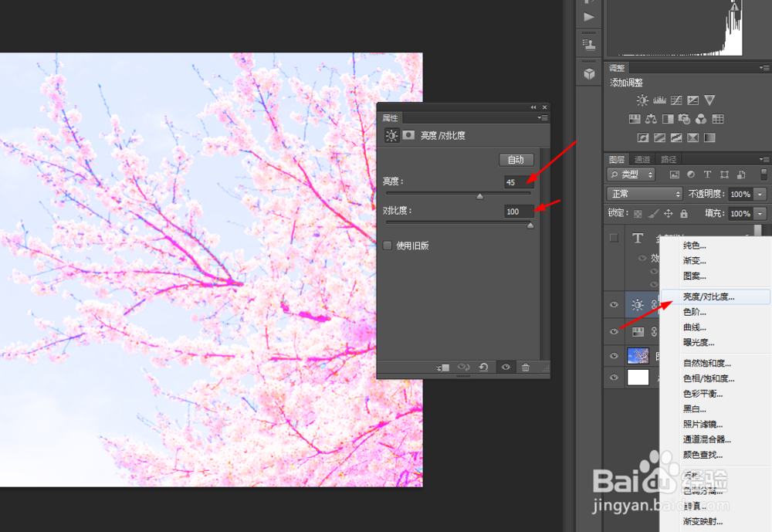Add a Posterize adjustment icon

660,138
